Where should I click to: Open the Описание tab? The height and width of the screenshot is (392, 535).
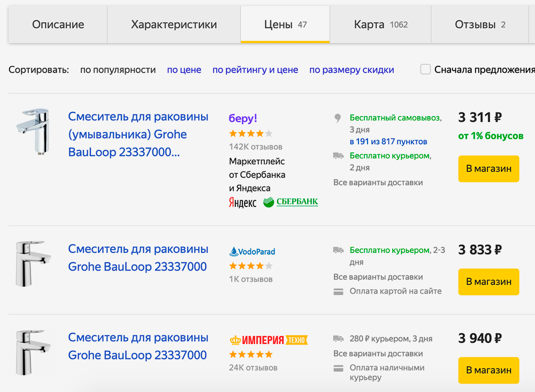[x=58, y=25]
